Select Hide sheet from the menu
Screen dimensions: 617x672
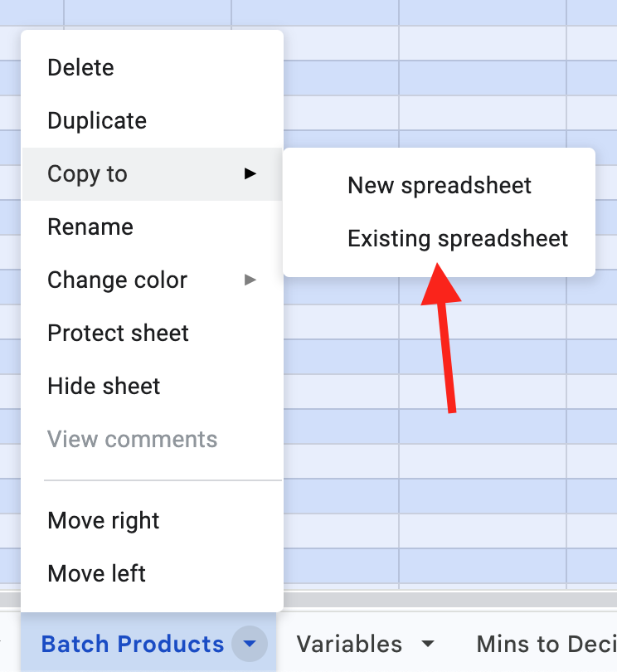click(104, 387)
